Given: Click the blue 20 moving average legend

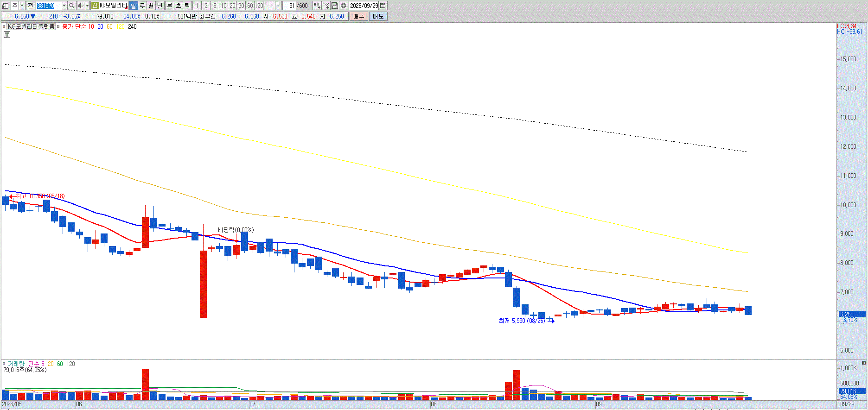Looking at the screenshot, I should [100, 26].
